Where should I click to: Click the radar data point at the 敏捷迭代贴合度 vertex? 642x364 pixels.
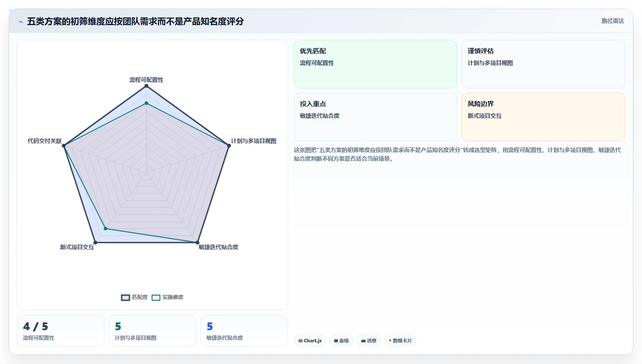pyautogui.click(x=197, y=243)
